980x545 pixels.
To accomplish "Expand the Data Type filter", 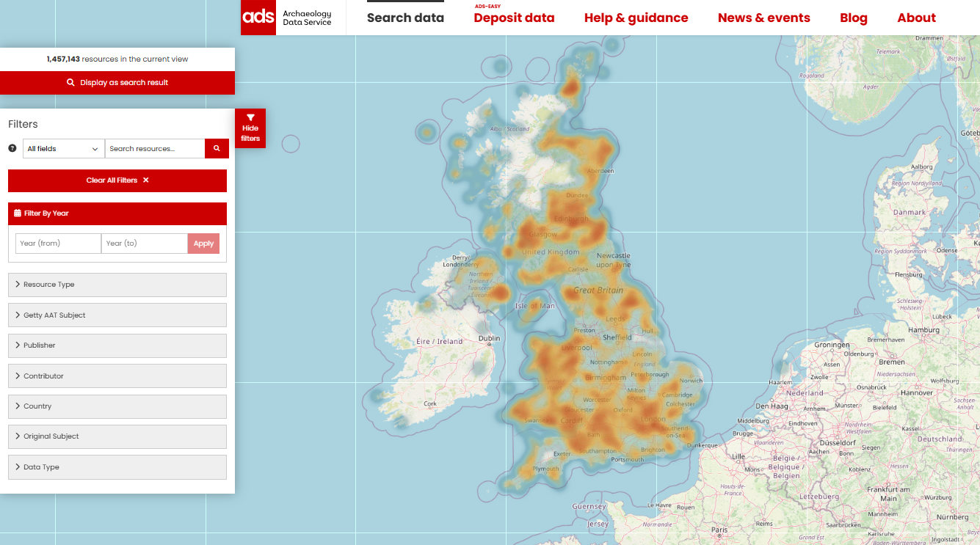I will tap(117, 467).
